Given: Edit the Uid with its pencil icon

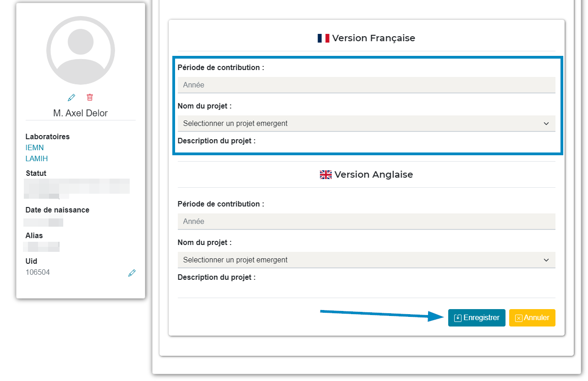Looking at the screenshot, I should coord(132,273).
